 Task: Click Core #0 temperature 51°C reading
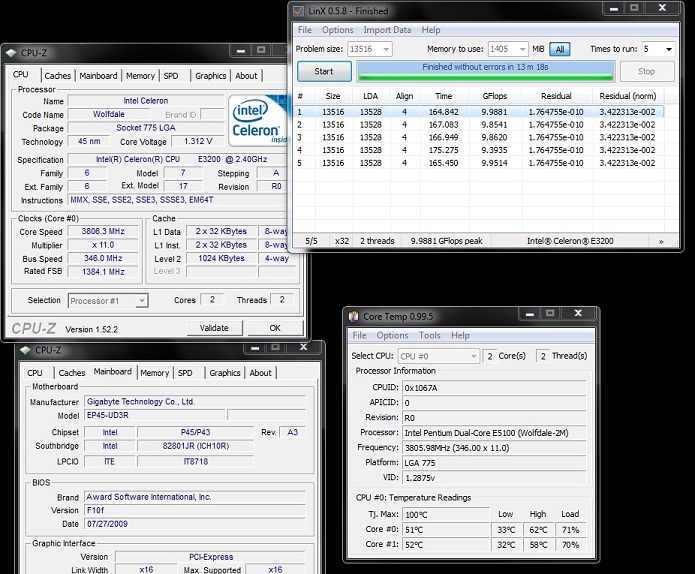point(445,530)
